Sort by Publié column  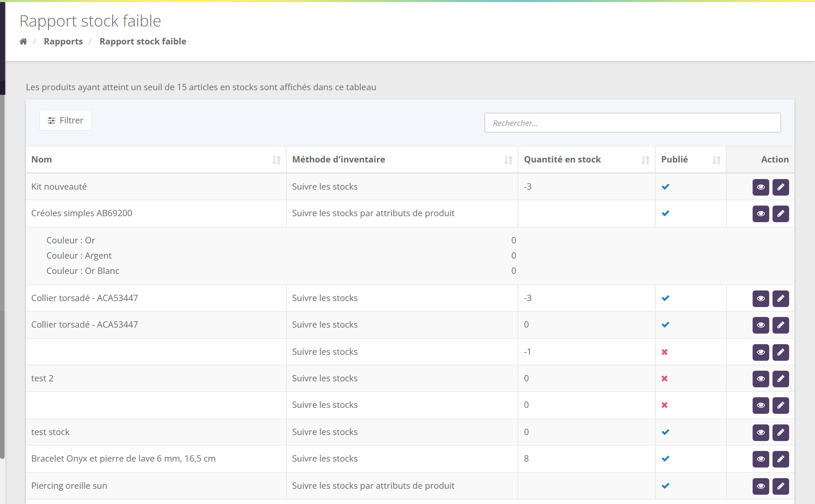pyautogui.click(x=716, y=160)
